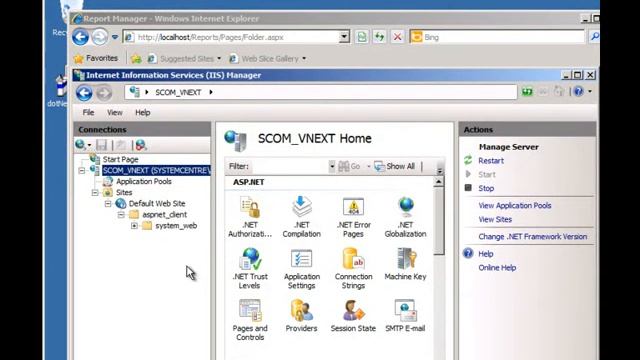Image resolution: width=640 pixels, height=360 pixels.
Task: Click Show All in the filter bar
Action: pos(395,166)
